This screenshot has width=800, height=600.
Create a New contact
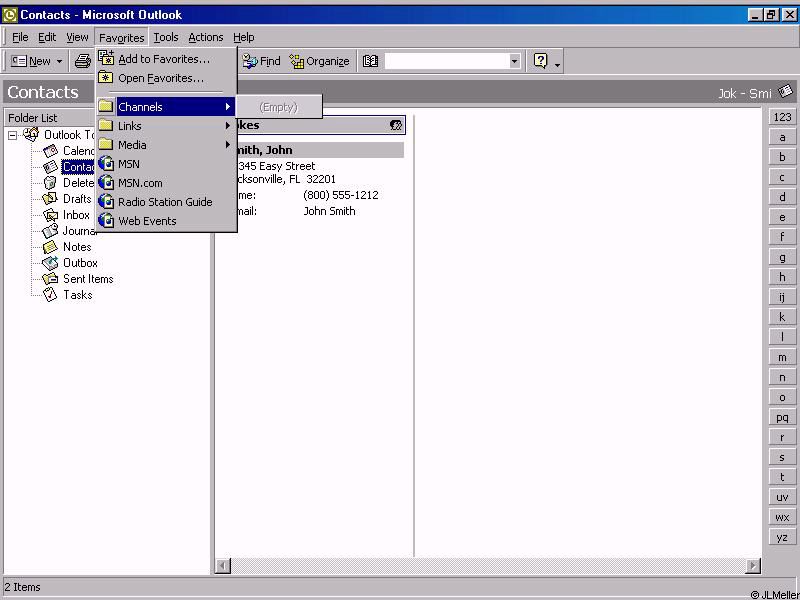31,61
